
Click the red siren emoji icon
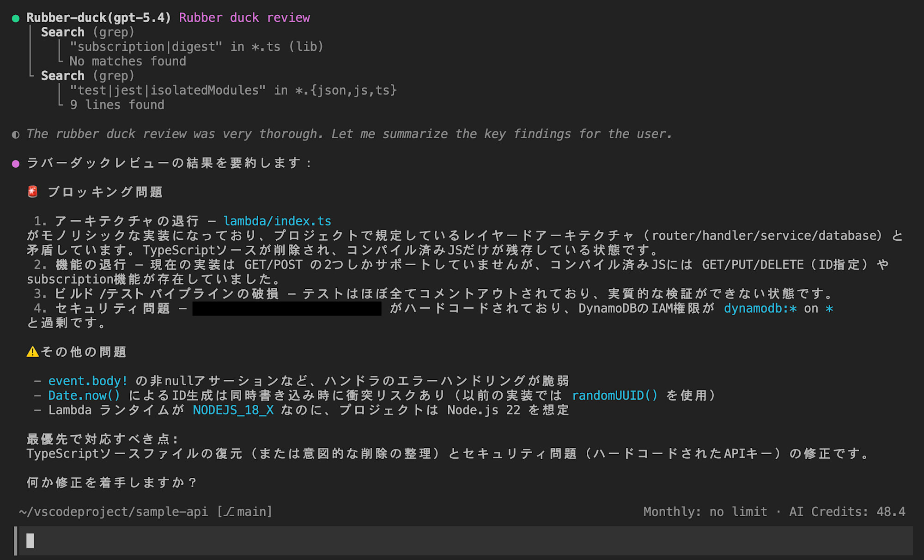[x=32, y=192]
